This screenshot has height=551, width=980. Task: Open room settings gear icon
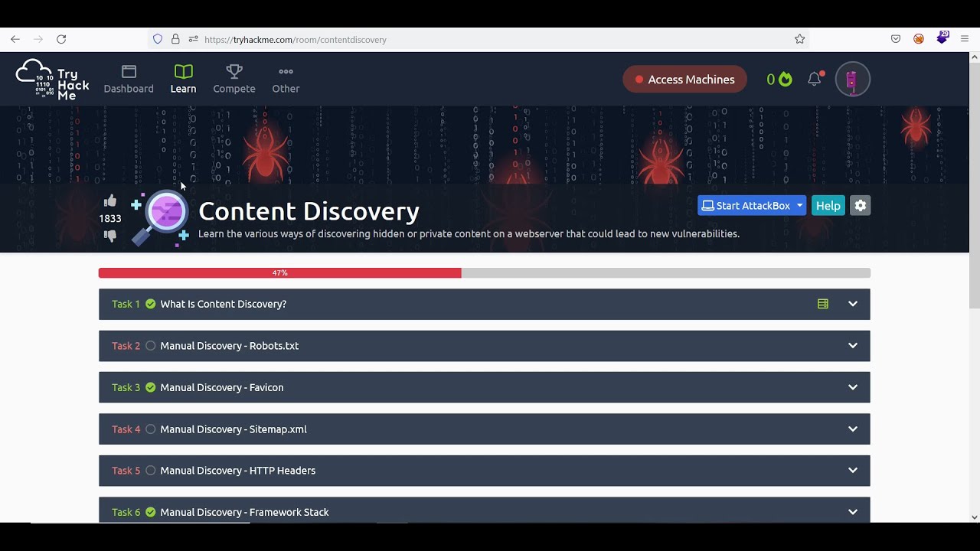pos(861,206)
